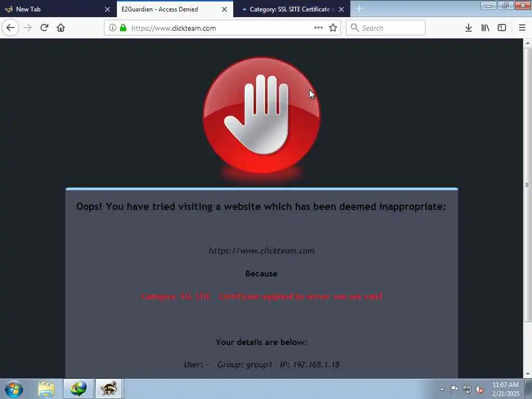532x399 pixels.
Task: Close the E2Guardian Access Denied tab
Action: pos(224,9)
